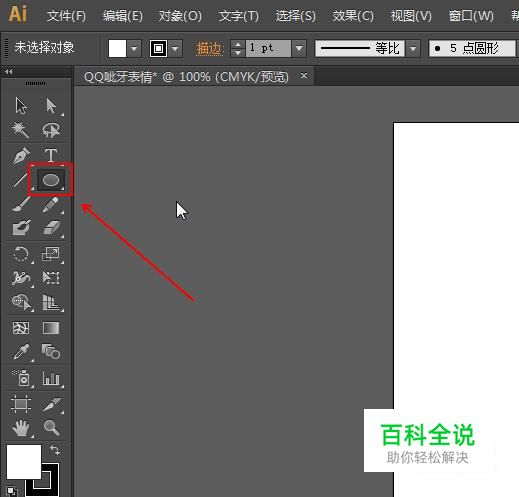Screen dimensions: 519x497
Task: Open the fill color dropdown arrow
Action: tap(134, 49)
